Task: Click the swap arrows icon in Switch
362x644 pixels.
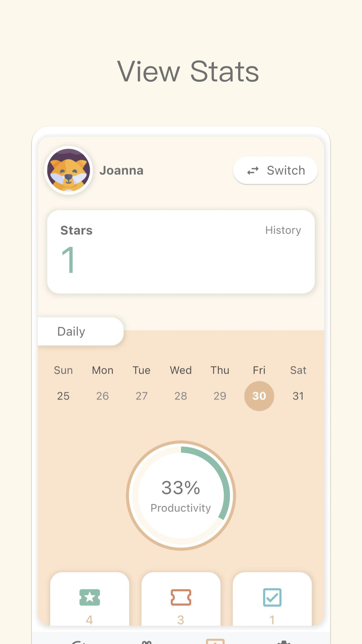Action: pos(253,171)
